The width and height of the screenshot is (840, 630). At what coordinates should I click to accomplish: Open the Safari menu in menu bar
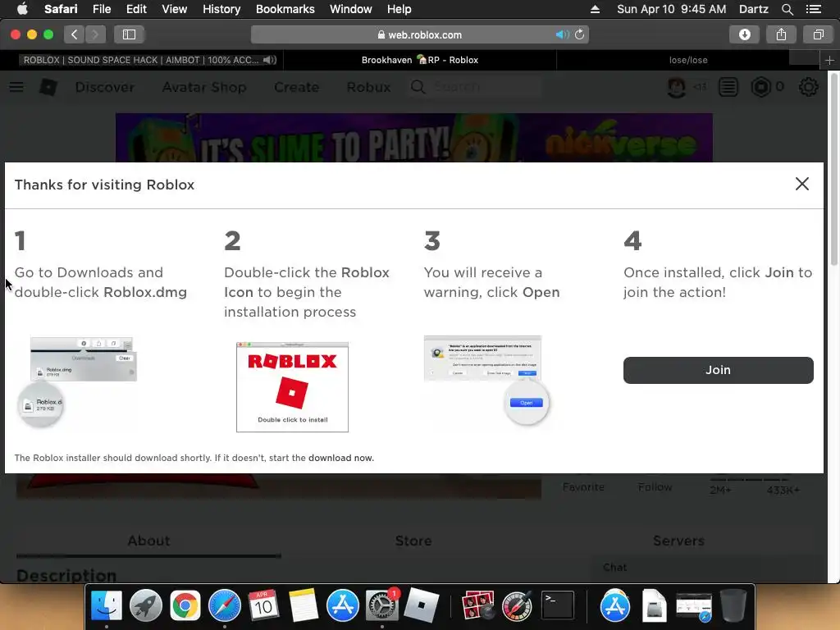point(61,9)
